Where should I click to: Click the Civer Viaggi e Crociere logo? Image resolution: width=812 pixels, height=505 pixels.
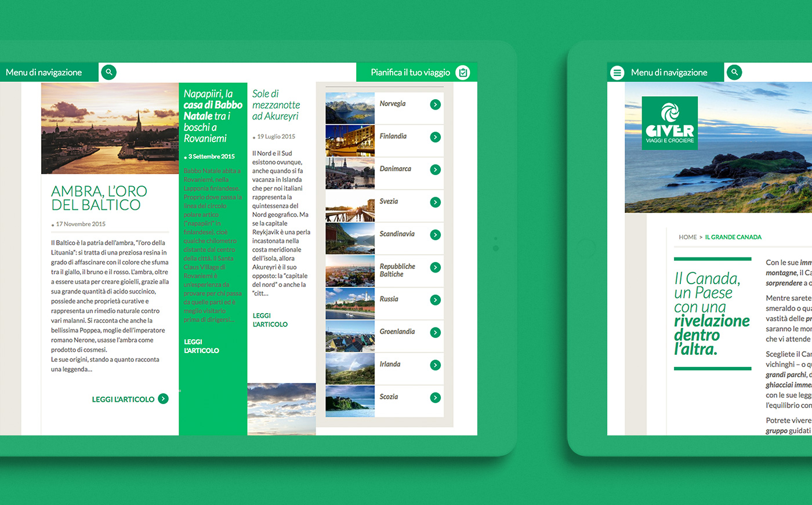point(669,123)
